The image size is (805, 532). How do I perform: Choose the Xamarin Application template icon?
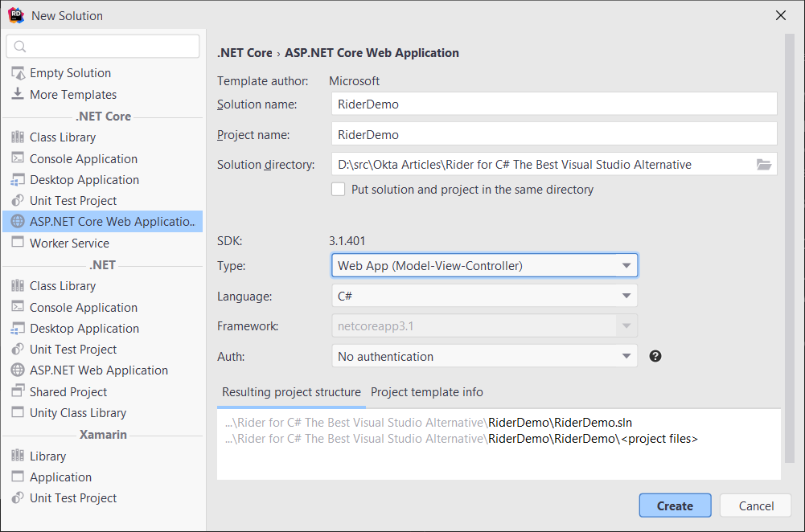[x=18, y=477]
